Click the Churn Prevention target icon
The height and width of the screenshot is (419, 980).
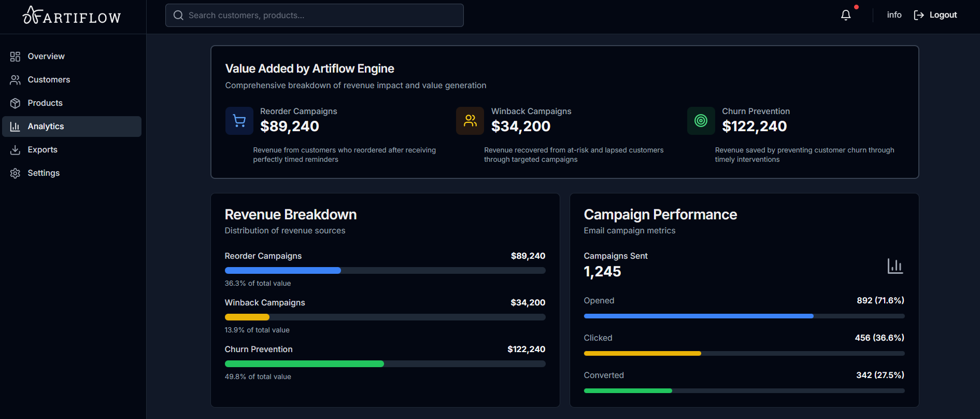pyautogui.click(x=701, y=121)
